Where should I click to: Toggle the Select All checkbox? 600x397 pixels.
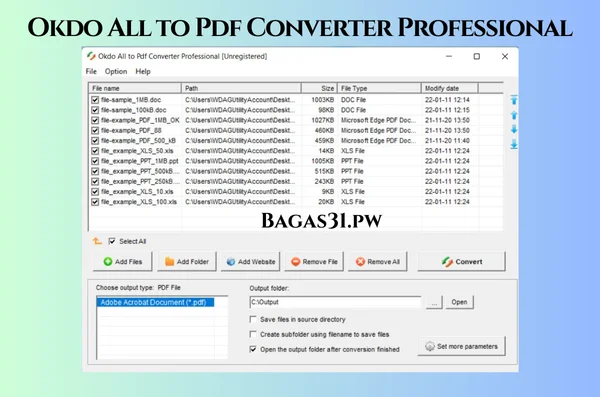[x=112, y=241]
